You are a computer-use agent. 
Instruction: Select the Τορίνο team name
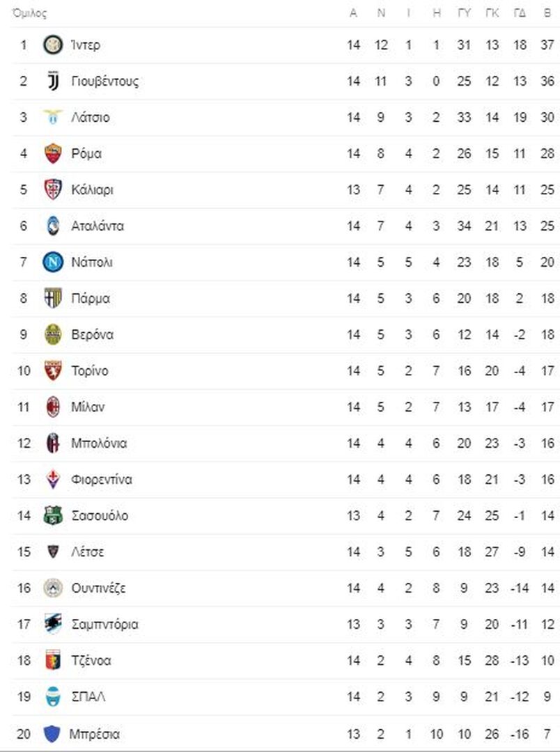point(90,371)
